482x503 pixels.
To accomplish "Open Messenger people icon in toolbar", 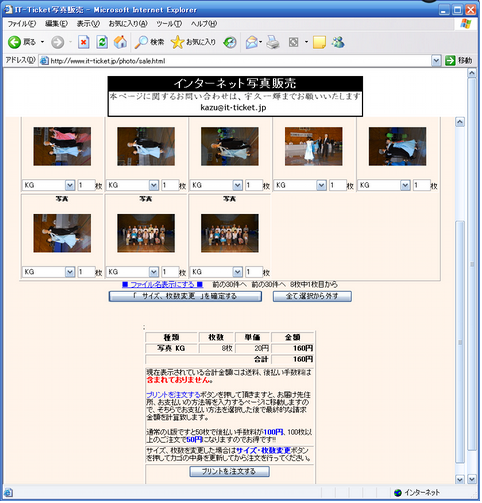I will click(x=338, y=42).
